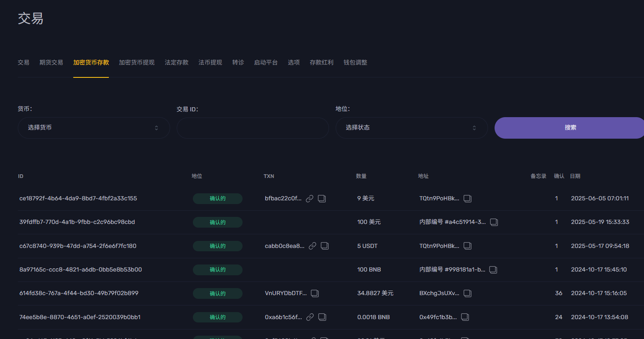This screenshot has height=339, width=644.
Task: Open the 选择货币 currency dropdown
Action: [x=94, y=128]
